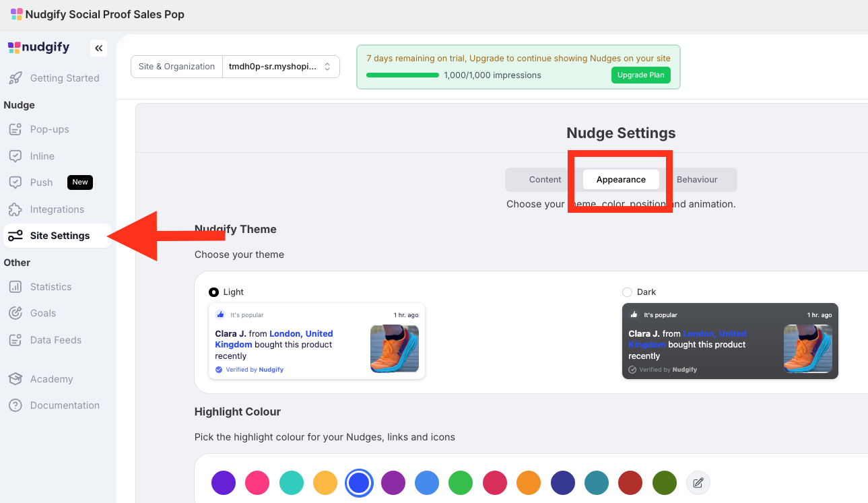Viewport: 868px width, 503px height.
Task: Click the Documentation question mark icon
Action: pos(15,405)
